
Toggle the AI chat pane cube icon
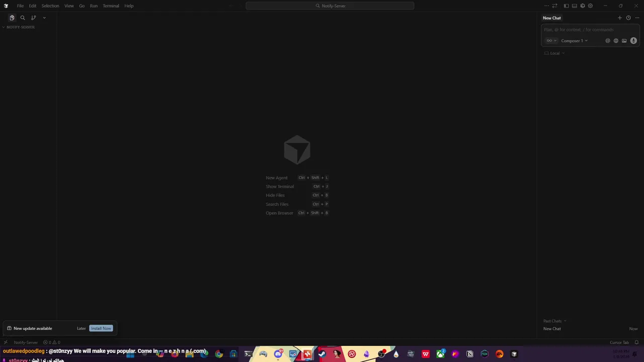pos(582,6)
